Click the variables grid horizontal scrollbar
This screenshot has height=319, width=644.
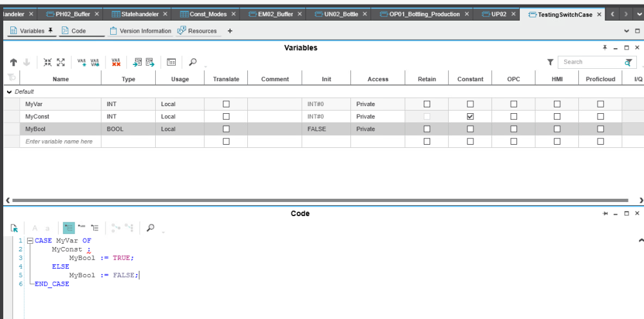[x=320, y=201]
